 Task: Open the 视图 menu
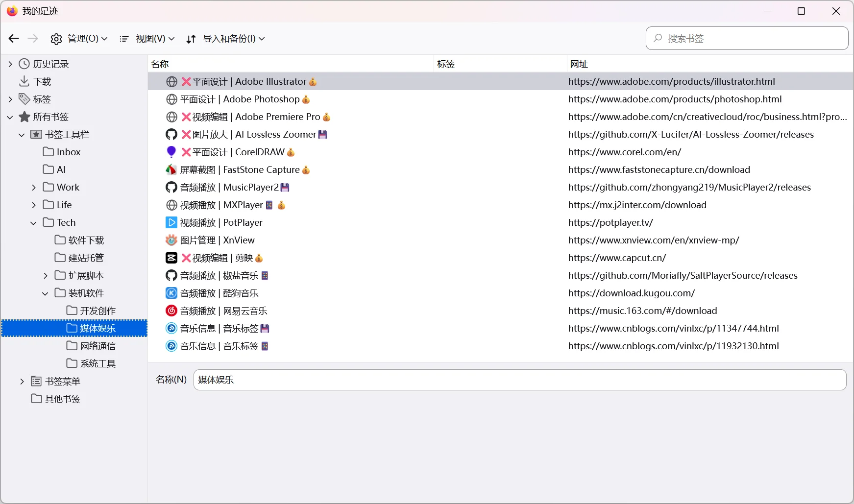click(x=147, y=39)
